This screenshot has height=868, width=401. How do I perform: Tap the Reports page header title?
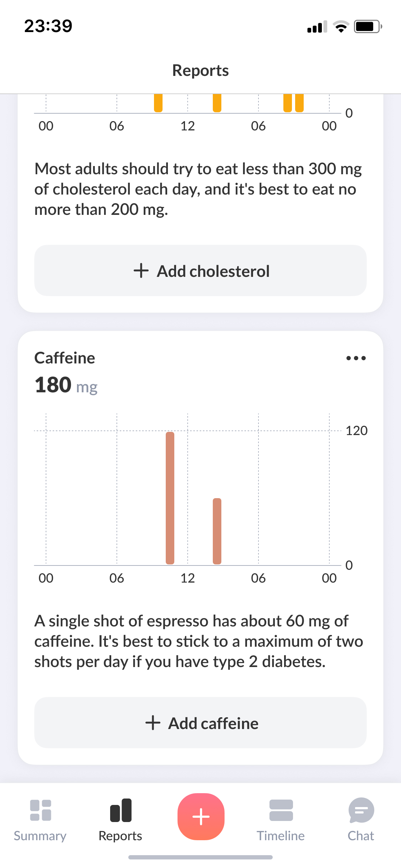point(200,71)
